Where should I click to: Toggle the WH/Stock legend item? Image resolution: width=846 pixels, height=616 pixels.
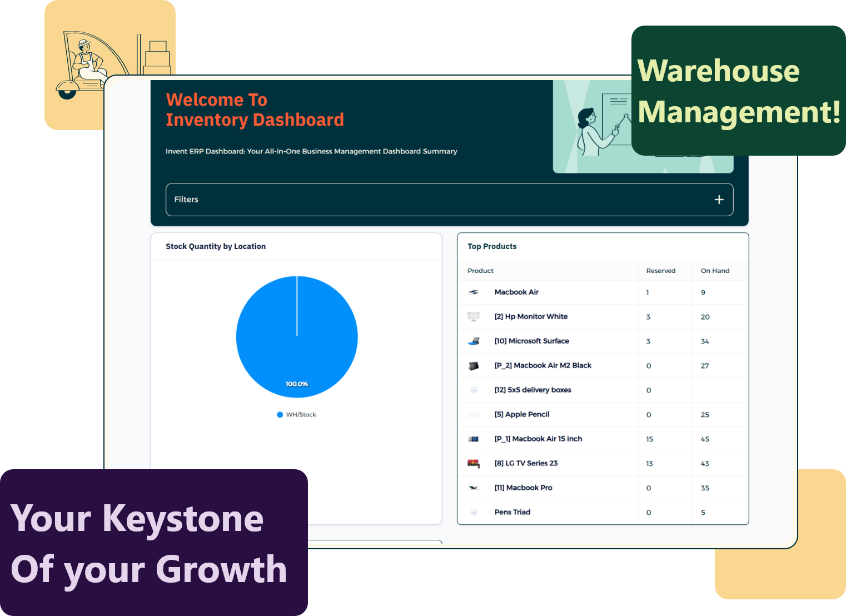pyautogui.click(x=296, y=415)
